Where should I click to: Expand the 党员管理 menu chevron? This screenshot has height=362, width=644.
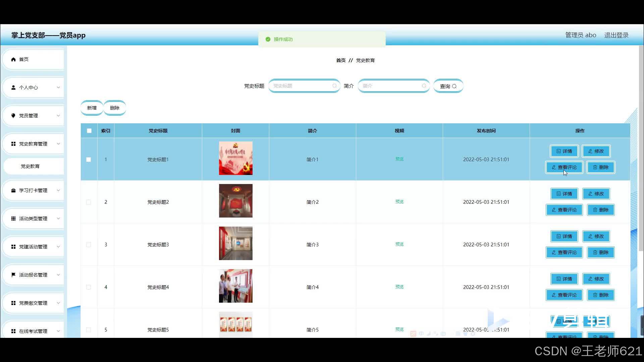(58, 116)
